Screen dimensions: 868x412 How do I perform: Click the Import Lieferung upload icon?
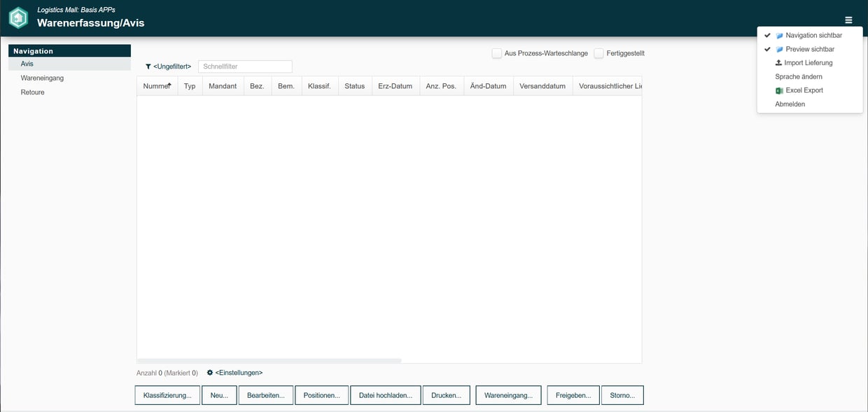[778, 63]
